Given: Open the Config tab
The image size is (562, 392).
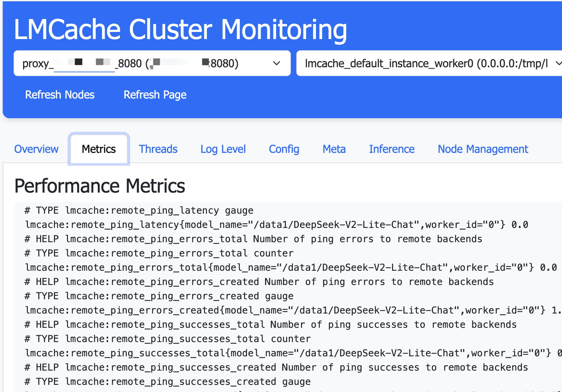Looking at the screenshot, I should click(x=284, y=149).
